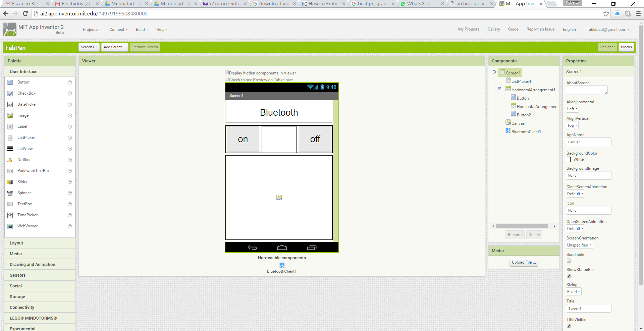This screenshot has height=331, width=644.
Task: Bookmark this page with the star
Action: pos(606,14)
